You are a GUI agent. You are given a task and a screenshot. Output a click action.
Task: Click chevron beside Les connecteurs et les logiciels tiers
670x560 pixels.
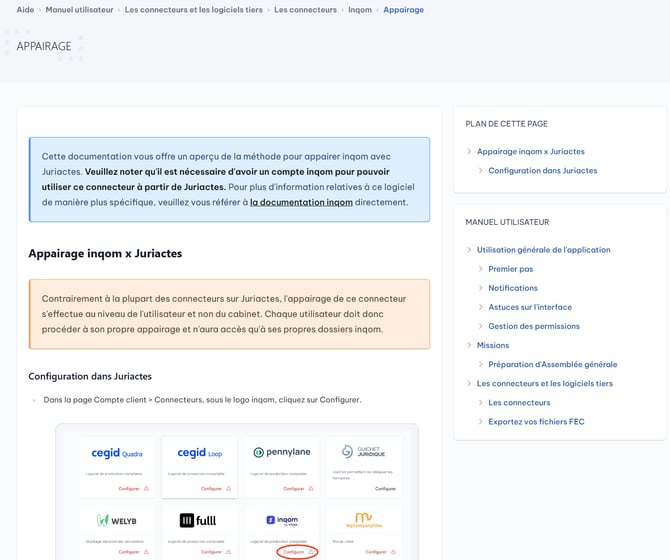pos(468,383)
